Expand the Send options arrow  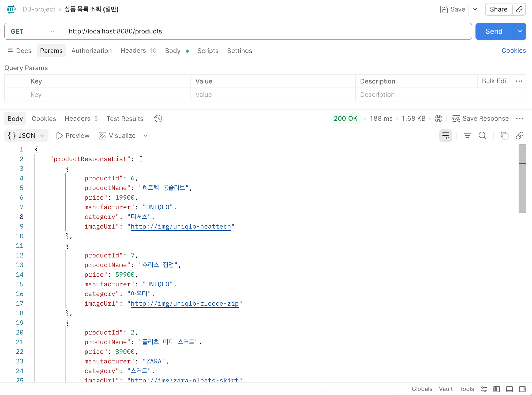tap(520, 31)
